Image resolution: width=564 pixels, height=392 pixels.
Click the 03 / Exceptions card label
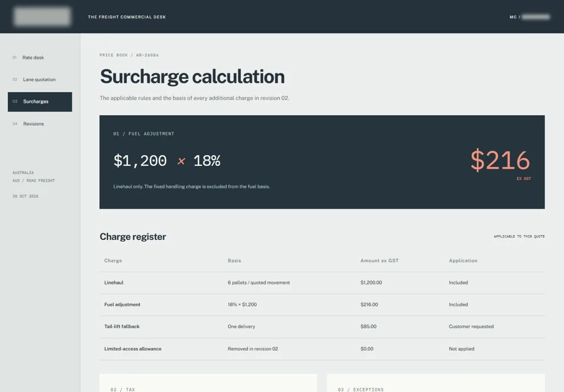[x=361, y=390]
